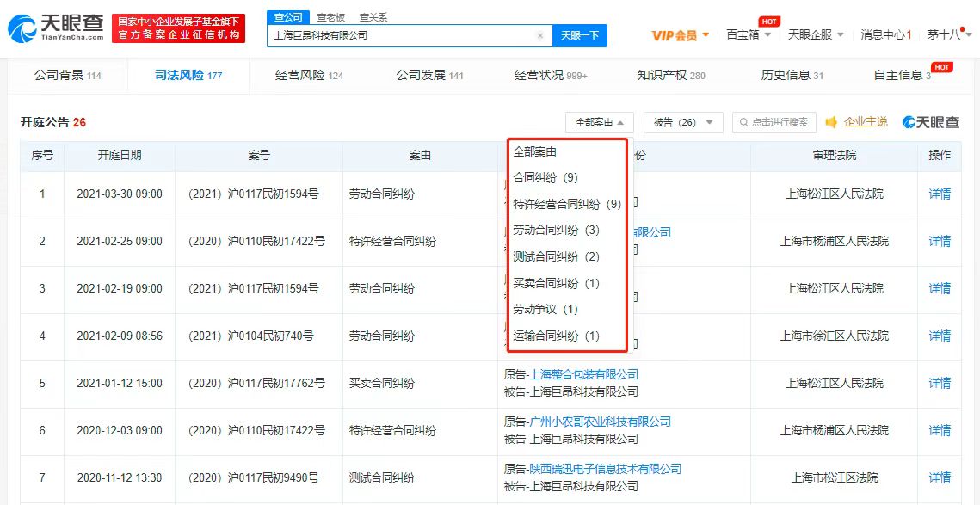Open 详情 for the 2021-01-12 hearing

[x=940, y=383]
